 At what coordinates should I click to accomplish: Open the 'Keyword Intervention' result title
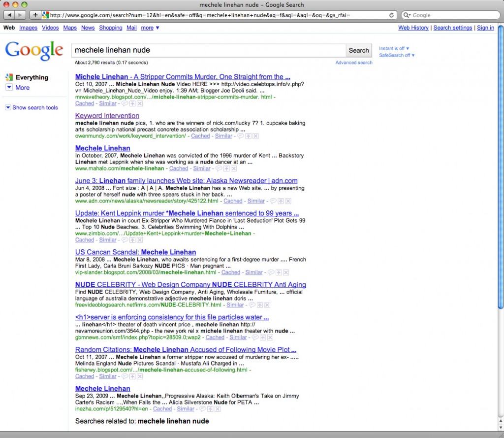[x=107, y=115]
